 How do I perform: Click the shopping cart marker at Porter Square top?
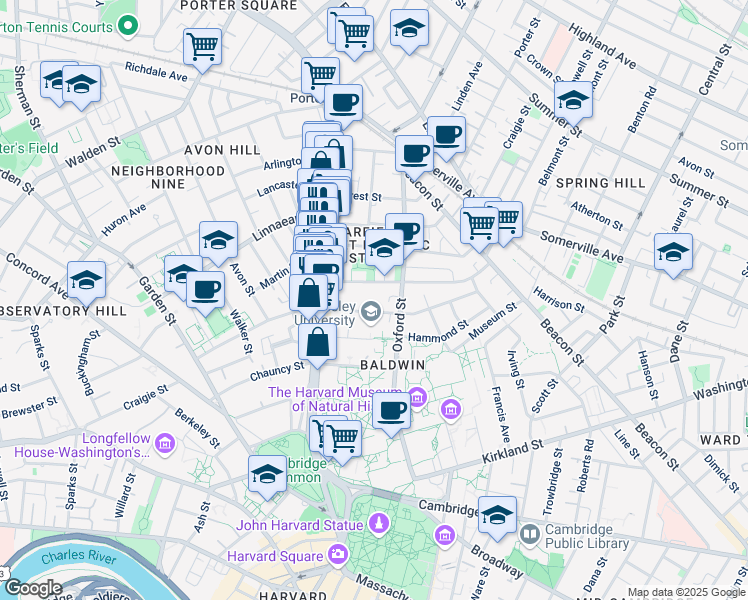(x=354, y=37)
